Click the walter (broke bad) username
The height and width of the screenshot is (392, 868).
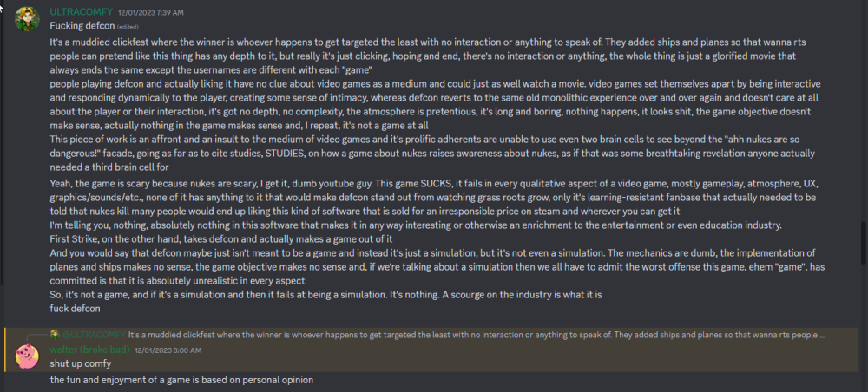(x=89, y=350)
